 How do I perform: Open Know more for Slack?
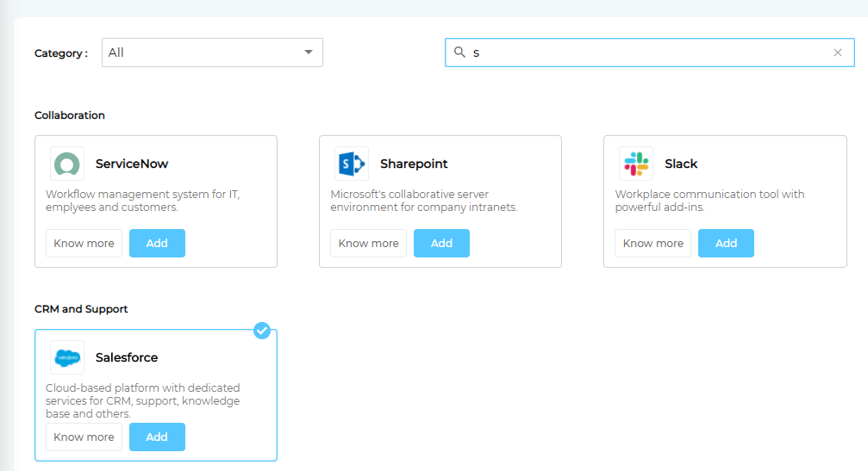tap(653, 244)
